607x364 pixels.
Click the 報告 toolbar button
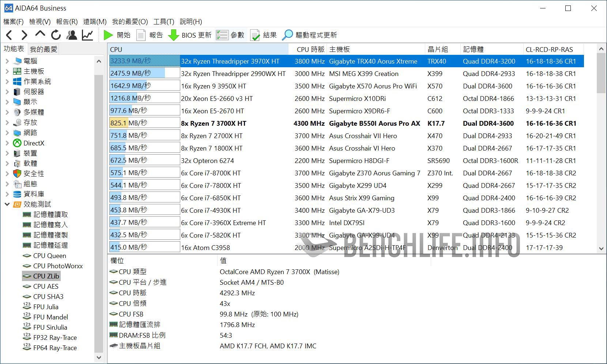coord(150,35)
